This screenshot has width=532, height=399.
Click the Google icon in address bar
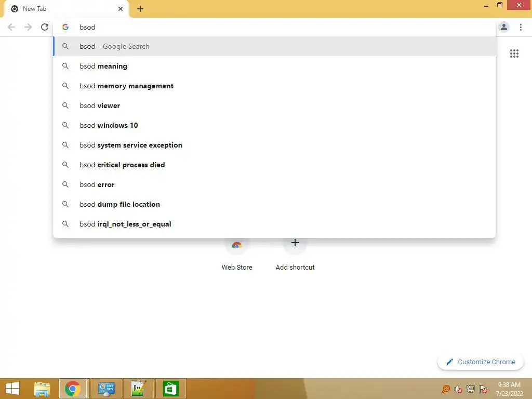[65, 27]
